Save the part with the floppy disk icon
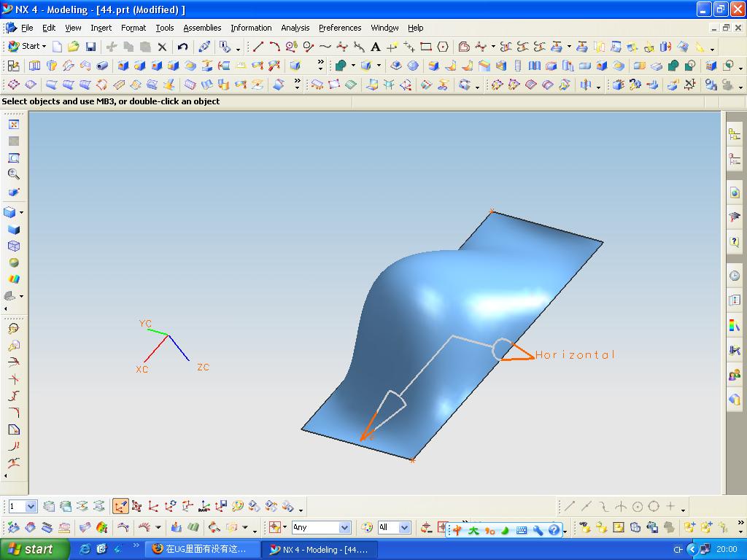The width and height of the screenshot is (747, 560). [90, 46]
